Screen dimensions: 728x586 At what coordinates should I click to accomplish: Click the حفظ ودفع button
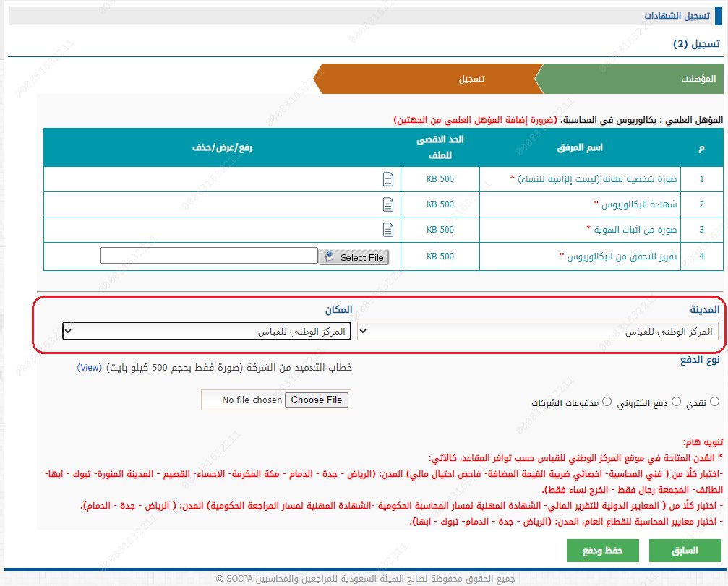tap(603, 551)
